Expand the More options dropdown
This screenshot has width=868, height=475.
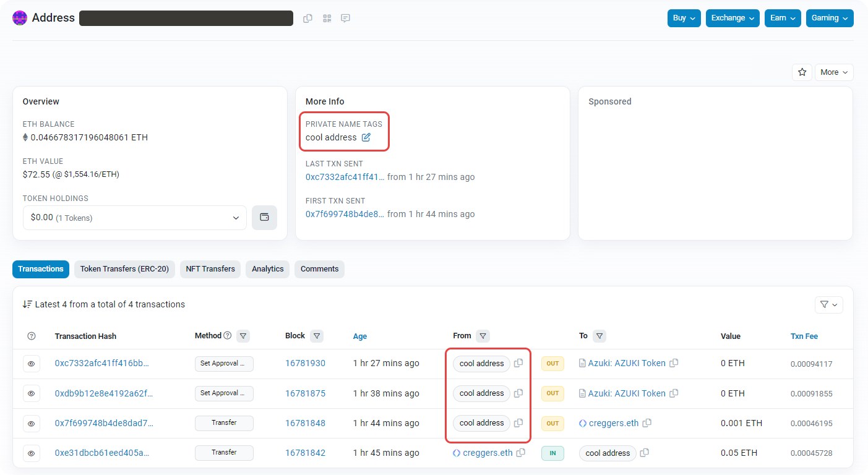(x=833, y=72)
